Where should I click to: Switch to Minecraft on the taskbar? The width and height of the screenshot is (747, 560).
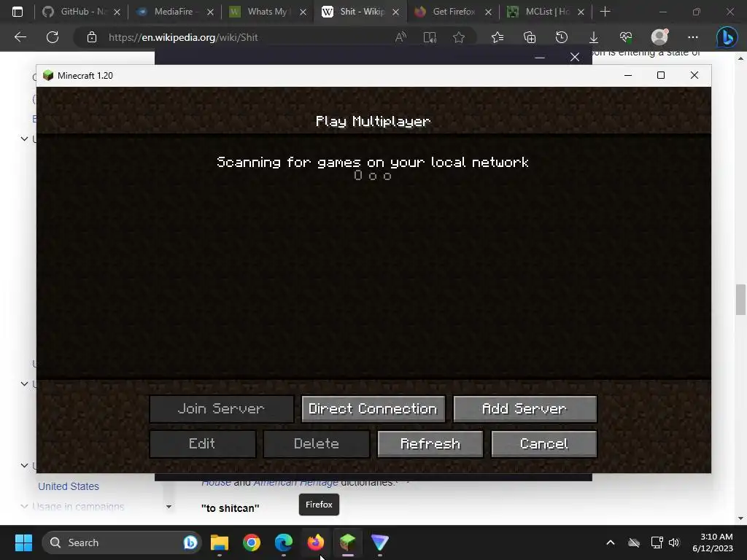coord(348,542)
